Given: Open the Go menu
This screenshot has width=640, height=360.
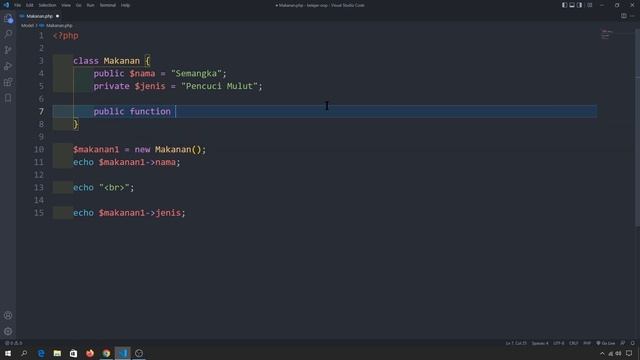Looking at the screenshot, I should (78, 5).
